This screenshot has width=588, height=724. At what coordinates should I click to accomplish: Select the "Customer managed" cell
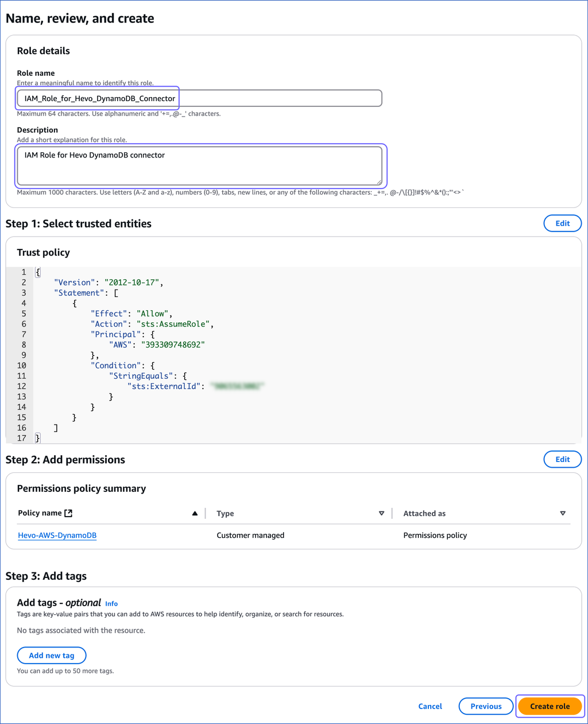click(250, 535)
